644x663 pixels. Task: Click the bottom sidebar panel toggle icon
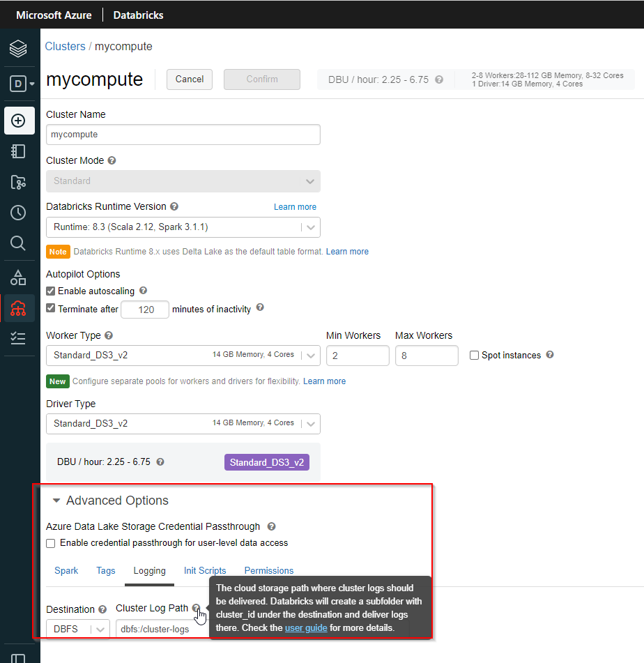point(18,658)
